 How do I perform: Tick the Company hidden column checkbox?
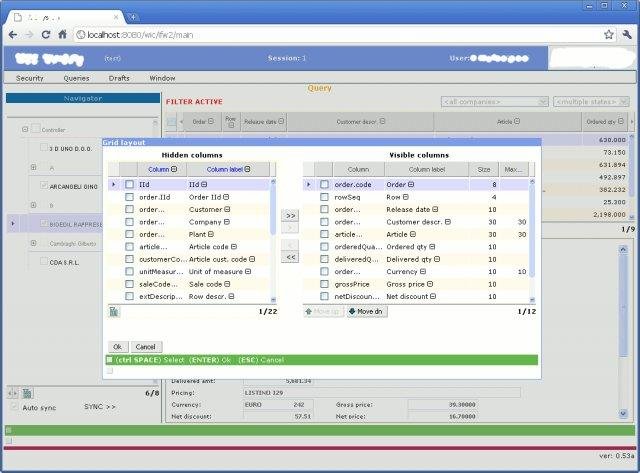129,222
